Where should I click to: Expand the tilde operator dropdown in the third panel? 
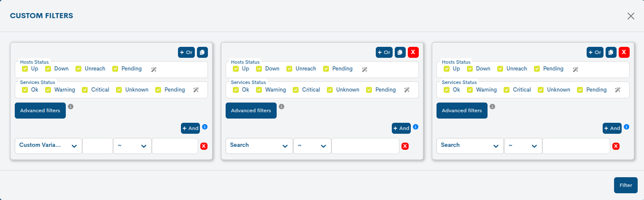(523, 146)
